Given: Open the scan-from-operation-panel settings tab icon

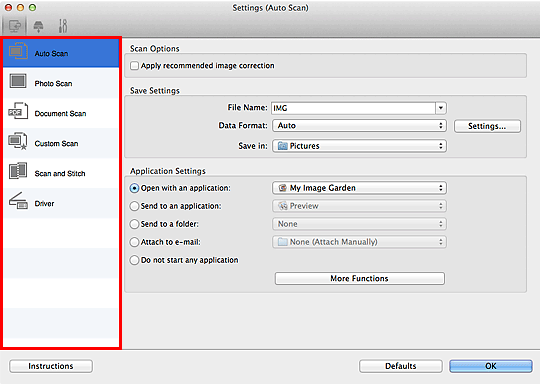Looking at the screenshot, I should pos(39,26).
